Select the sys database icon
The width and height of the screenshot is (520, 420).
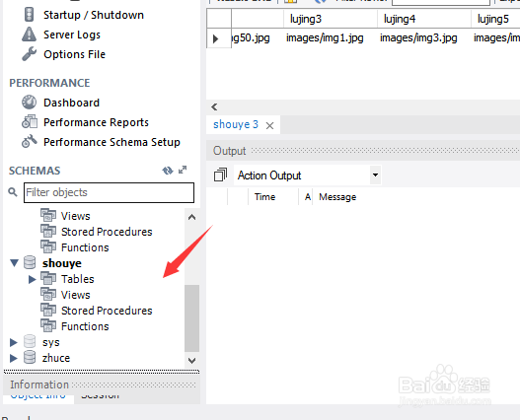30,341
